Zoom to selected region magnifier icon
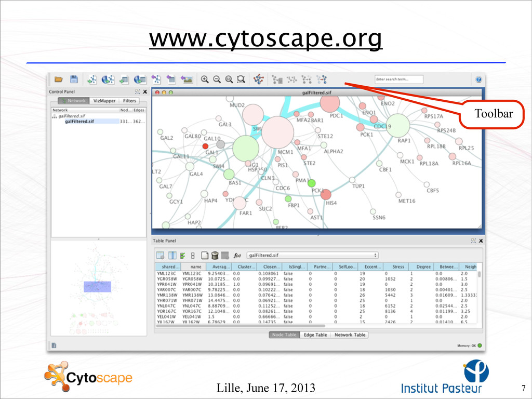The width and height of the screenshot is (532, 399). [x=241, y=79]
